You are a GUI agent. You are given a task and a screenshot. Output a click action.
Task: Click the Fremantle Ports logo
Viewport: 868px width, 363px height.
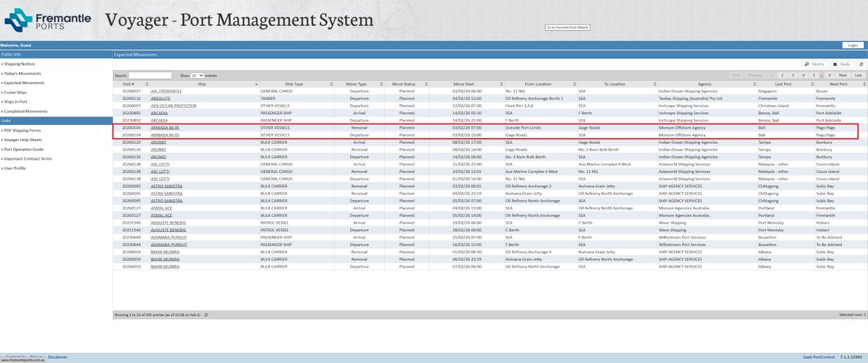46,20
